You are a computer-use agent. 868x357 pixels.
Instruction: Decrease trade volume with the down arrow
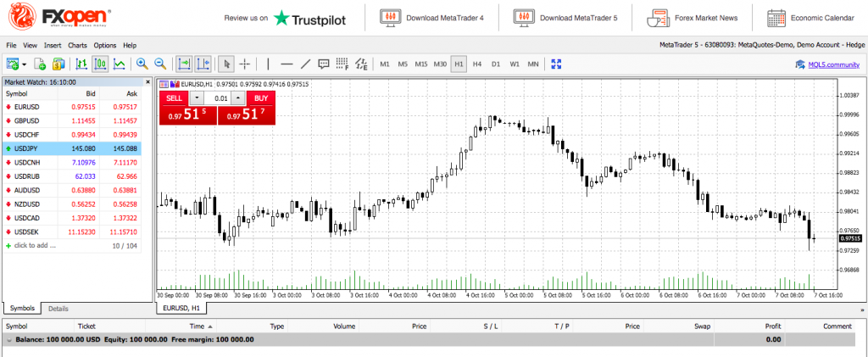[194, 98]
